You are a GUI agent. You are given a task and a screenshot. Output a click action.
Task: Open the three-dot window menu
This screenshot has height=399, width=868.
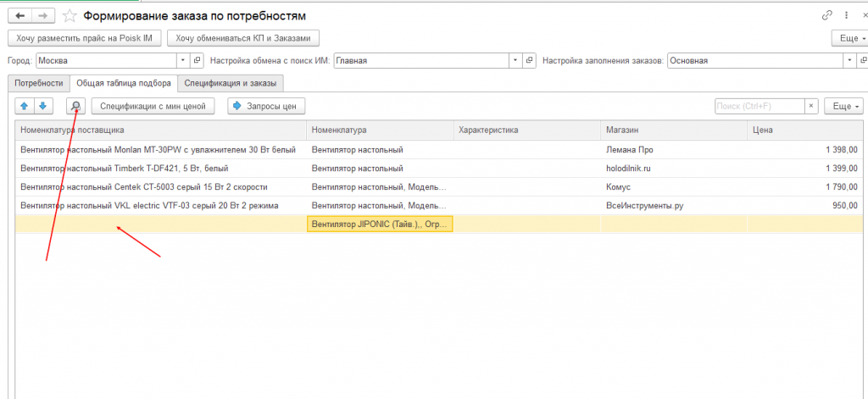pos(847,15)
